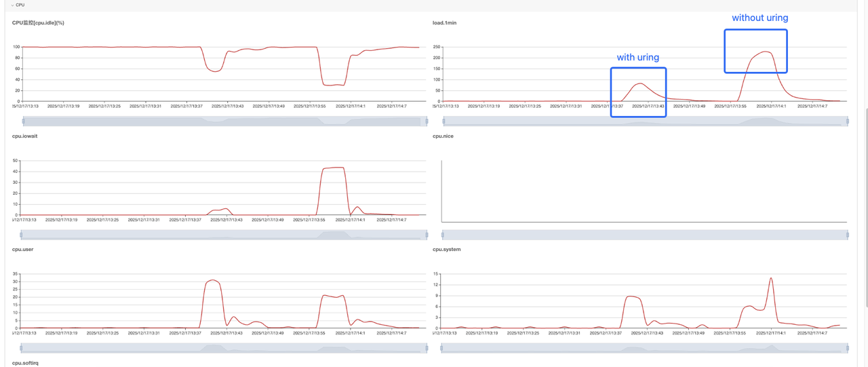Click the load.1min chart zoom slider bar
This screenshot has height=367, width=868.
646,121
